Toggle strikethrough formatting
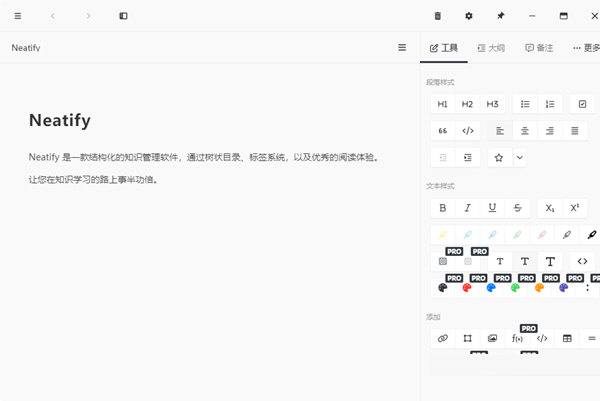This screenshot has height=401, width=600. 517,208
